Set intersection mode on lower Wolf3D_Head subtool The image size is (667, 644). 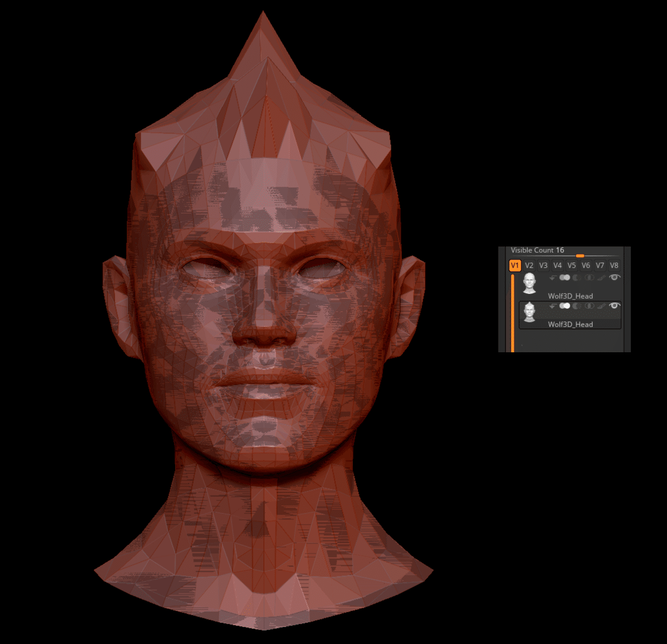589,306
